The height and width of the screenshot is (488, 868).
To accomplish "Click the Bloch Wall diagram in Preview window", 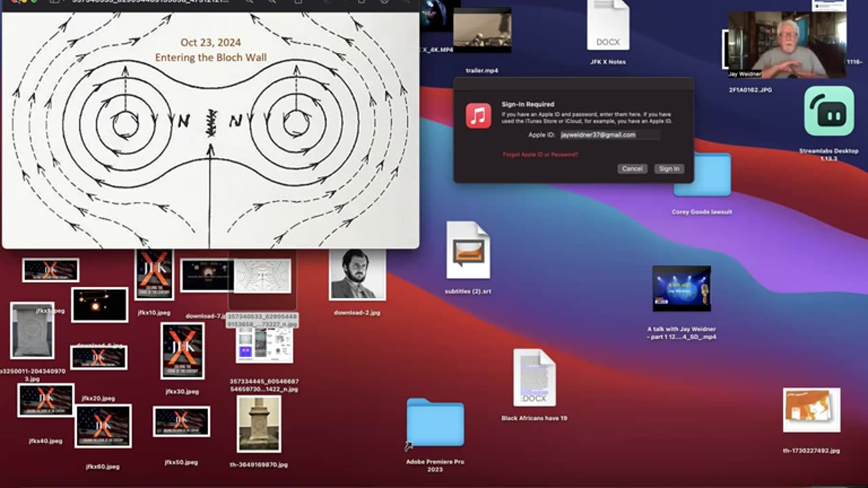I will pyautogui.click(x=210, y=131).
